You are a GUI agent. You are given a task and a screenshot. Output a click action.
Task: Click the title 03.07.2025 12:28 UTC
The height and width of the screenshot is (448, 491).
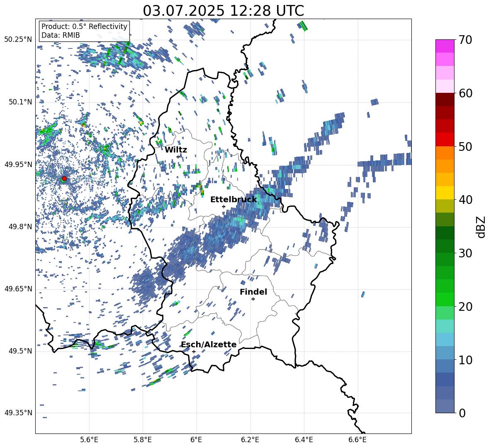(223, 11)
